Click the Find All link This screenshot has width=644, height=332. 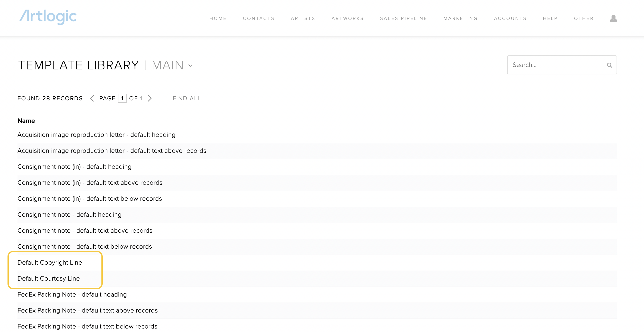coord(187,98)
